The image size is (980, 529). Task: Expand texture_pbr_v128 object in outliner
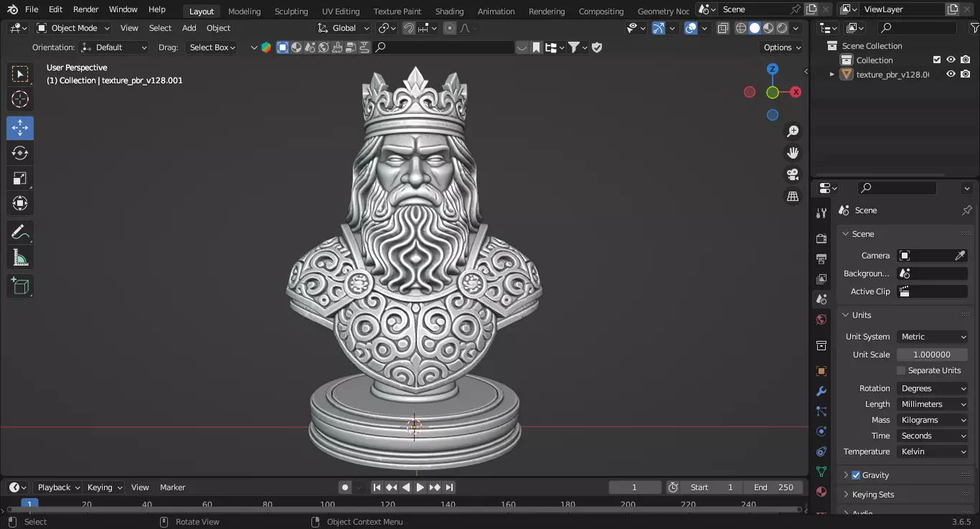tap(832, 75)
